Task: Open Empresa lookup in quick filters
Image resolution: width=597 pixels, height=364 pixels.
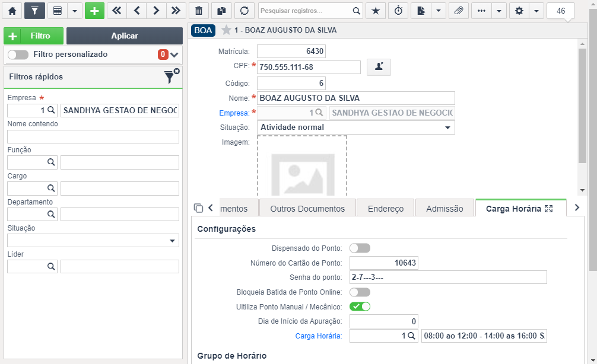Action: tap(52, 110)
